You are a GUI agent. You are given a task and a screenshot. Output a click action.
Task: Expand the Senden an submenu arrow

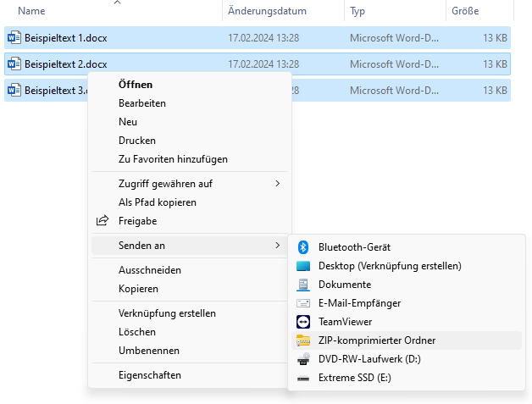tap(277, 246)
